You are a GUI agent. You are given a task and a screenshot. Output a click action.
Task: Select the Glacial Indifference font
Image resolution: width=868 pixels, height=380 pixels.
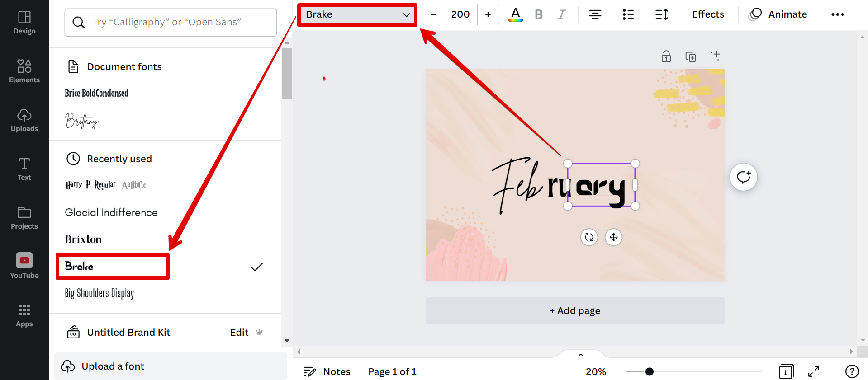[111, 212]
